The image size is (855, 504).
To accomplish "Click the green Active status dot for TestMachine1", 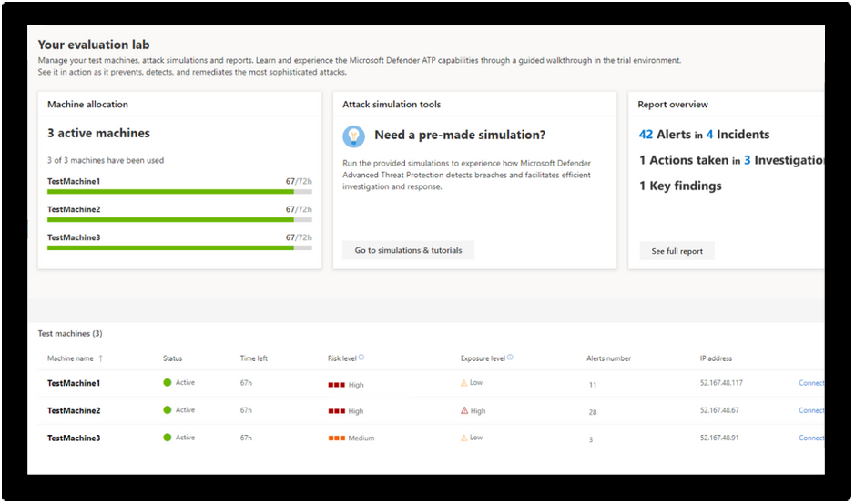I will click(168, 383).
